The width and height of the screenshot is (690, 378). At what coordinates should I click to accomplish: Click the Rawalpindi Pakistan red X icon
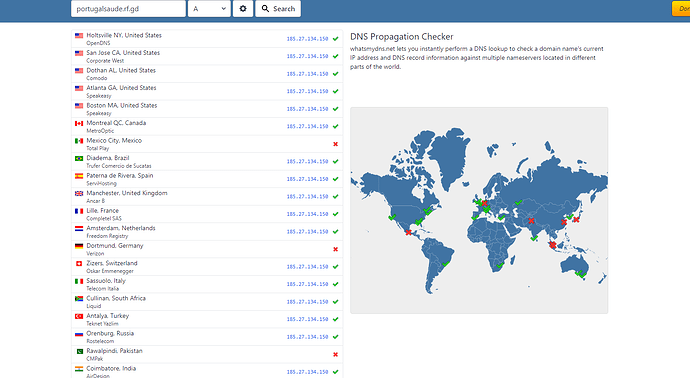336,354
